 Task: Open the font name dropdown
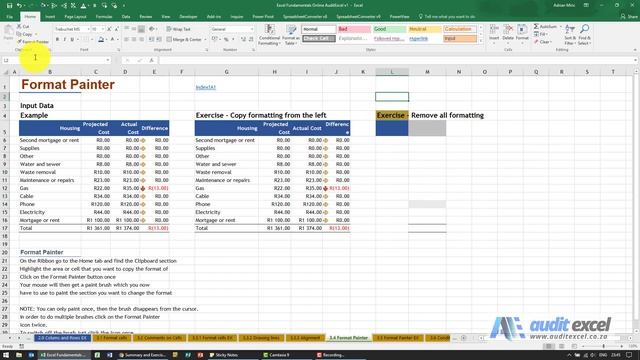(x=88, y=29)
